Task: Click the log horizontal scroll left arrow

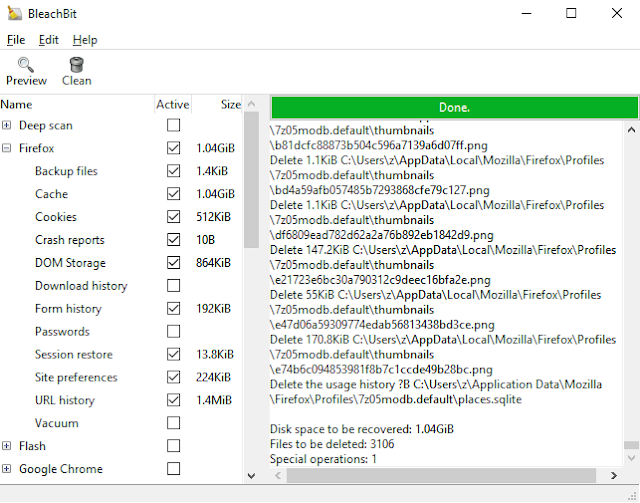Action: [x=278, y=475]
